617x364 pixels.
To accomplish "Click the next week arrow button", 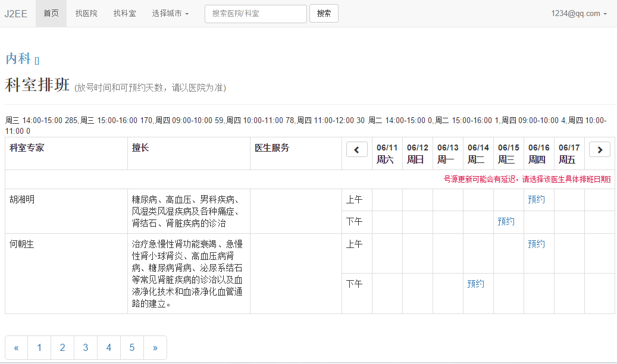I will coord(599,150).
